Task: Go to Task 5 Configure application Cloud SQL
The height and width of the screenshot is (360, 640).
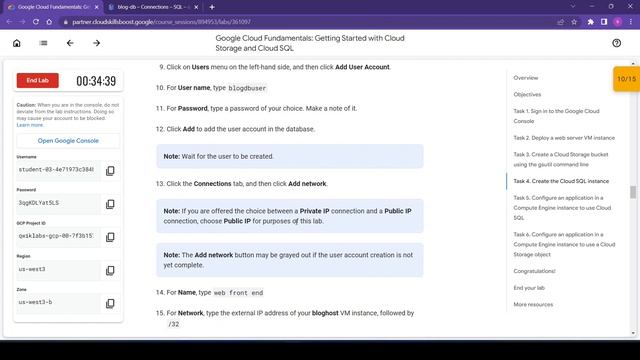Action: [x=562, y=208]
